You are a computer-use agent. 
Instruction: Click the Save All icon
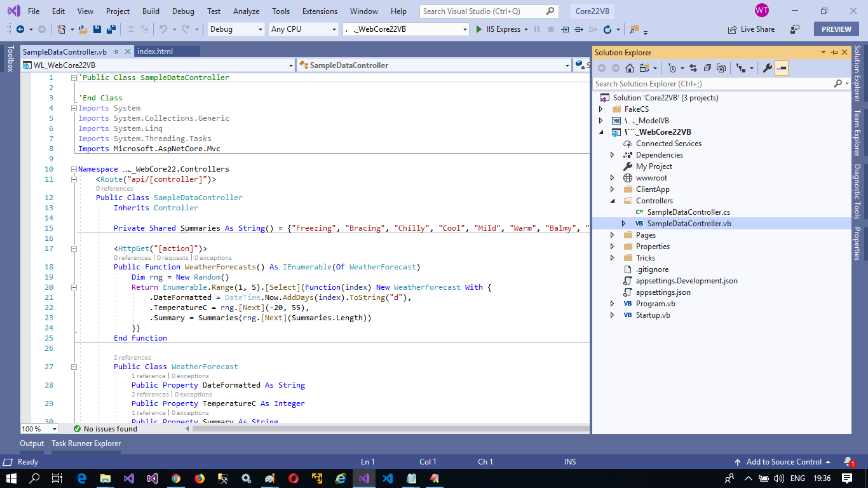(111, 29)
